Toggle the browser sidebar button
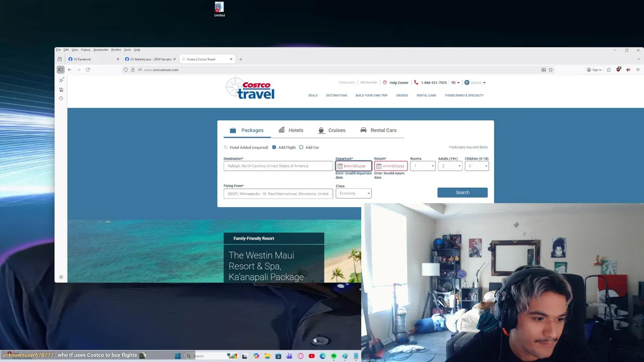Viewport: 644px width, 362px height. (x=60, y=70)
